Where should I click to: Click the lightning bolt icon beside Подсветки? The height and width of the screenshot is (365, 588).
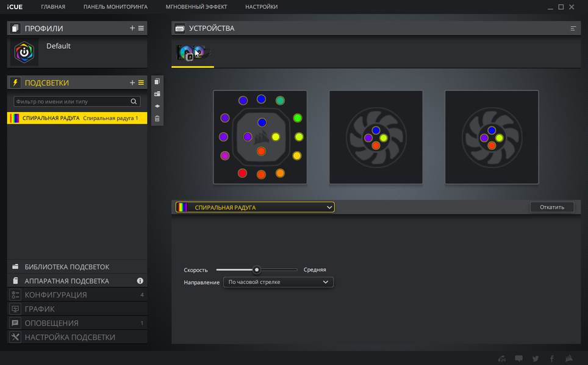pyautogui.click(x=15, y=82)
